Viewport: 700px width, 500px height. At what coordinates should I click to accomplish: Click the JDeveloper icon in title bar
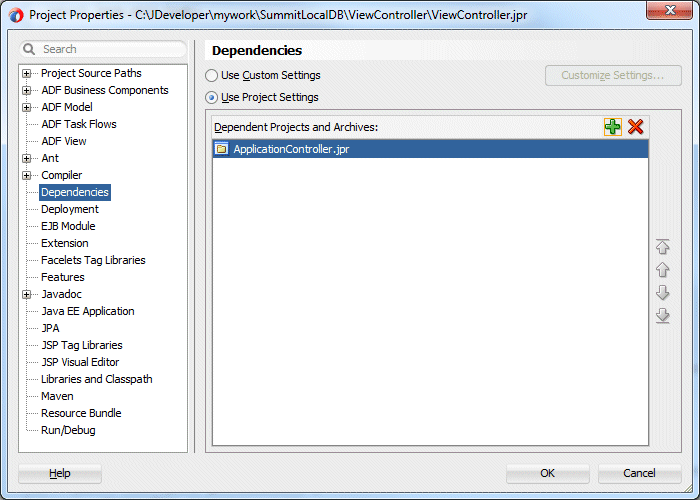(16, 15)
